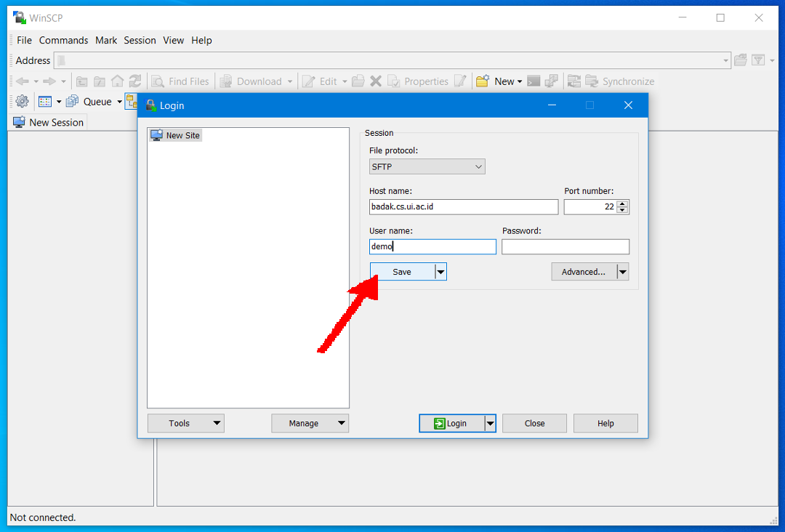Click the Refresh directory icon
This screenshot has height=532, width=785.
pos(135,81)
